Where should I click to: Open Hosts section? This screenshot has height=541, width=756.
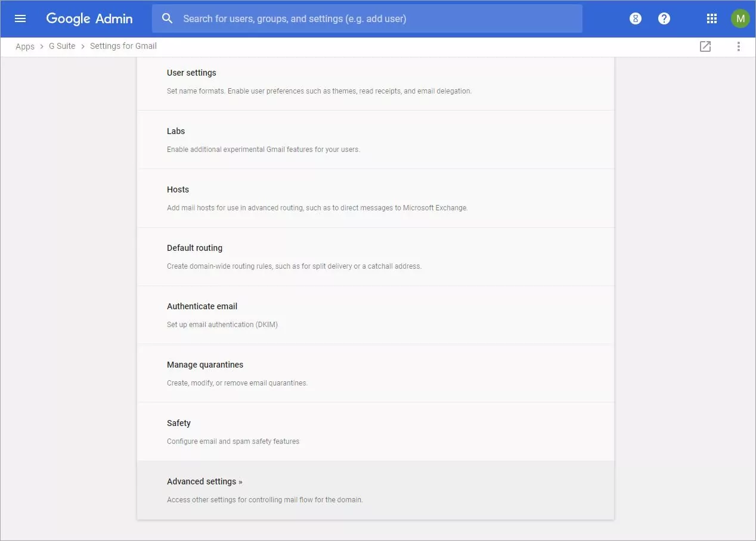[376, 198]
